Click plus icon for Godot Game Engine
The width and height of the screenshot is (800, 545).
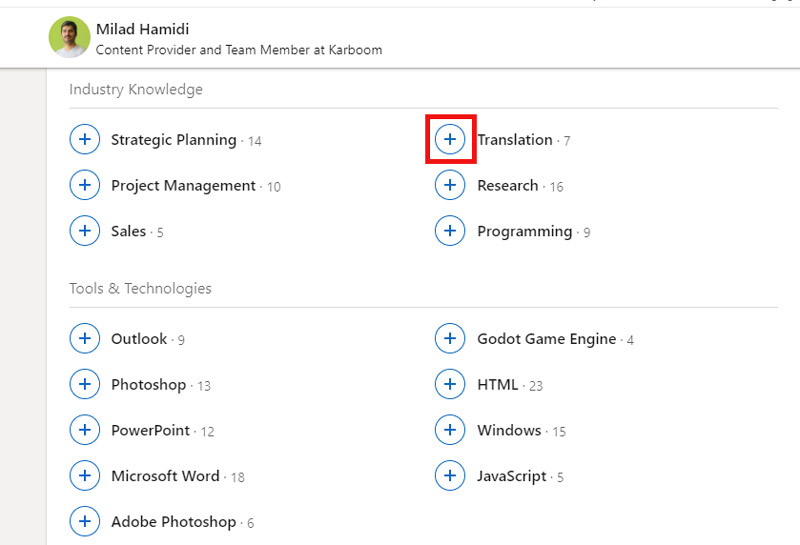450,339
